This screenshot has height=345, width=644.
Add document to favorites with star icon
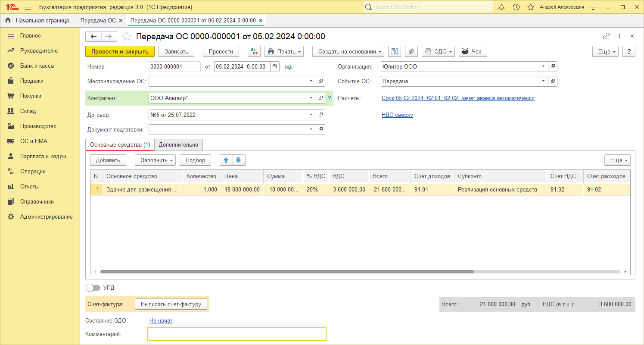(127, 37)
